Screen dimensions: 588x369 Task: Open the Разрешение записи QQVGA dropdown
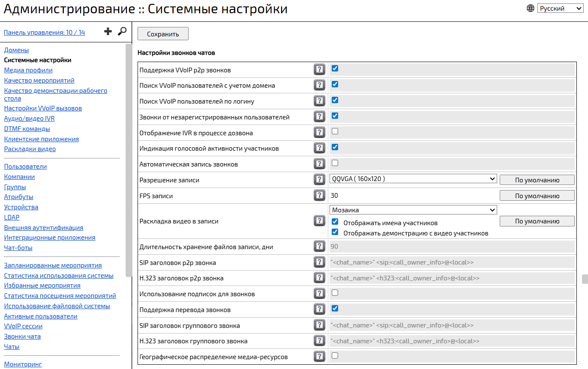(x=413, y=179)
